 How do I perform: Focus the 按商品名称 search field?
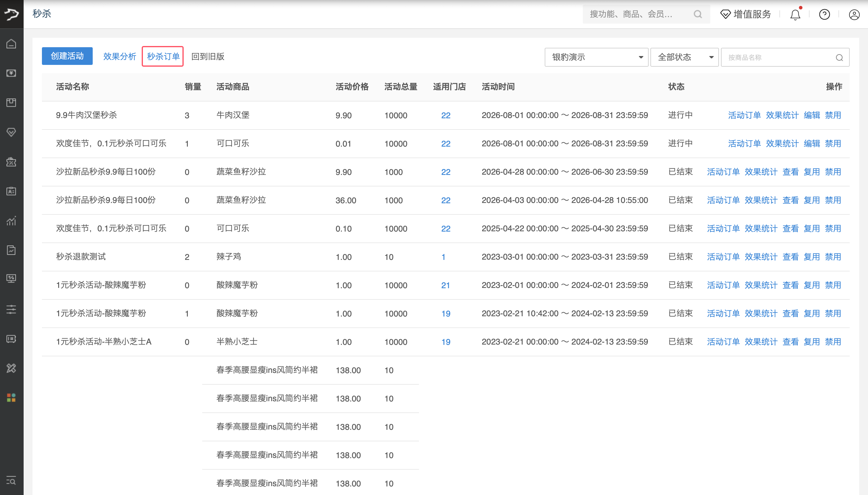point(785,57)
